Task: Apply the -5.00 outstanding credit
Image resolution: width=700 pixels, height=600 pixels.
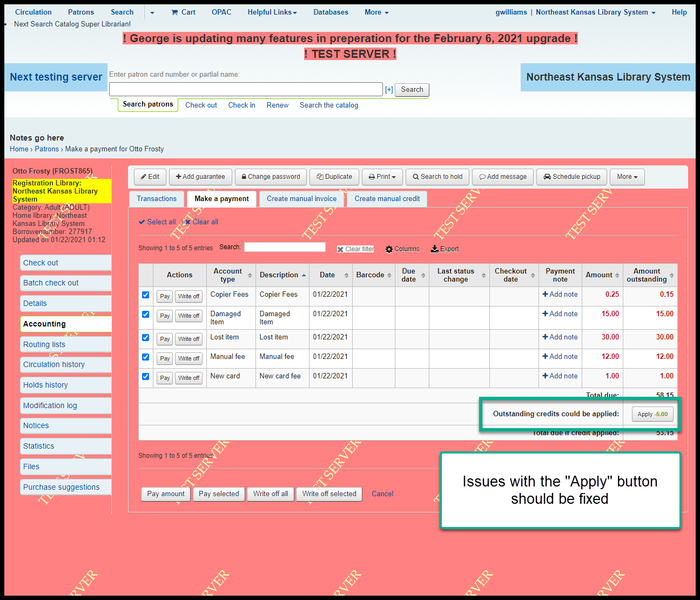Action: pyautogui.click(x=652, y=414)
